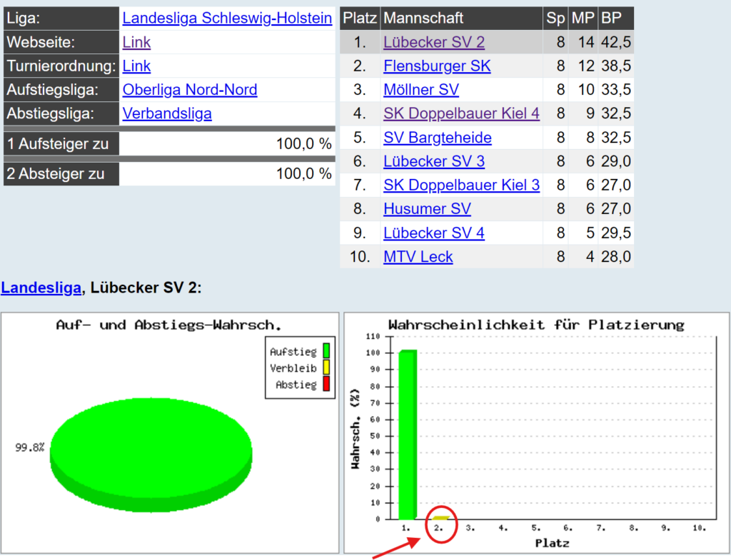Select SV Bargteheide in the standings

point(437,138)
